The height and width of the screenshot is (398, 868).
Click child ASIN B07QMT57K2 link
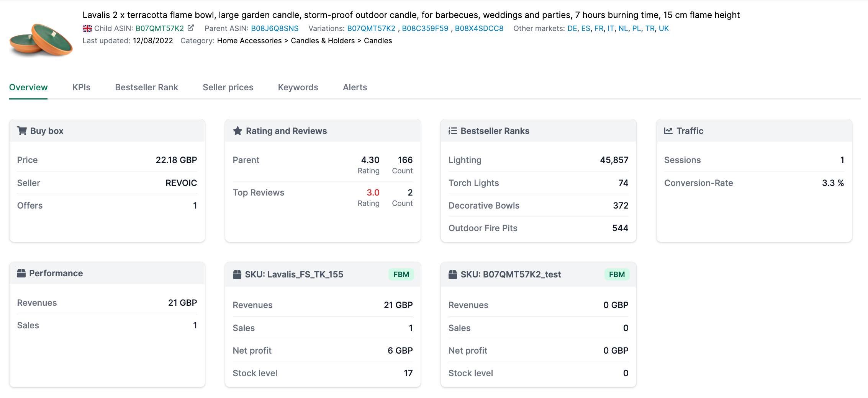point(160,28)
